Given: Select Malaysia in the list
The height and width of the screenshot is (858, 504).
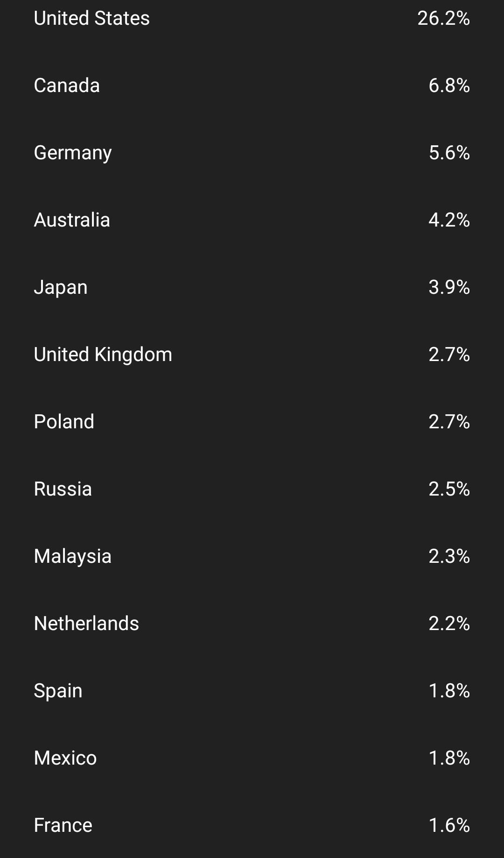Looking at the screenshot, I should coord(73,557).
